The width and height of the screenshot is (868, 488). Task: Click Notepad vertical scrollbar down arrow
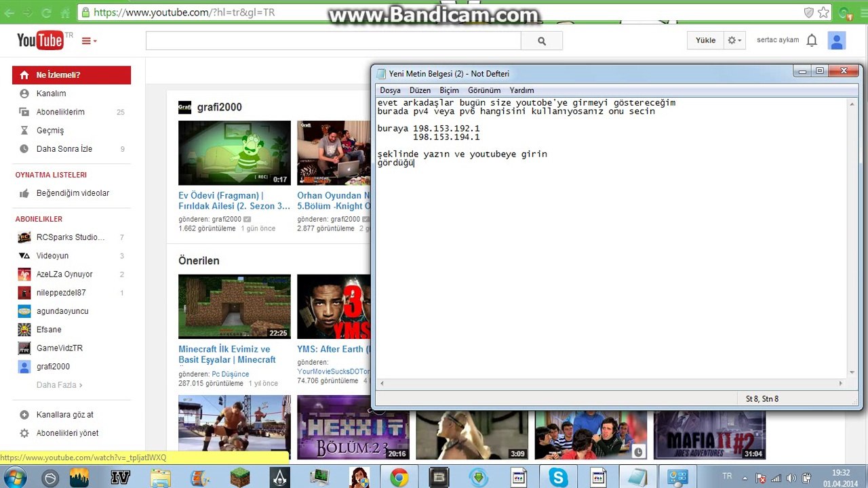(852, 371)
